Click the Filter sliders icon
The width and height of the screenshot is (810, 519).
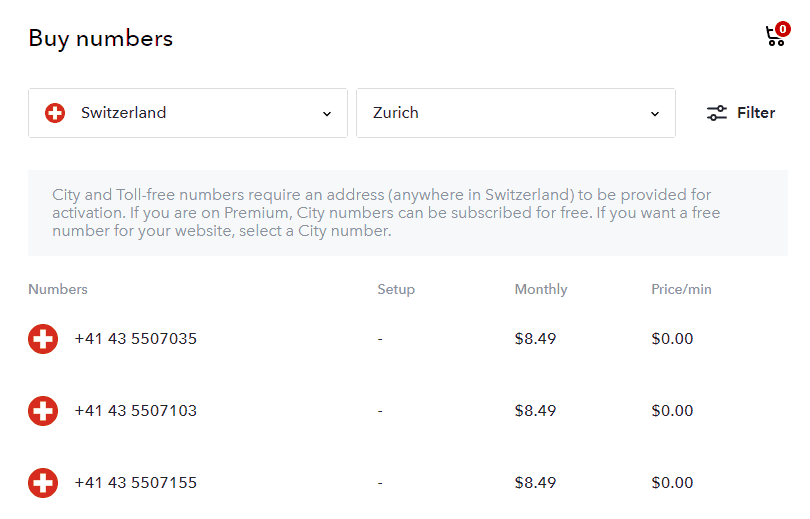point(716,113)
